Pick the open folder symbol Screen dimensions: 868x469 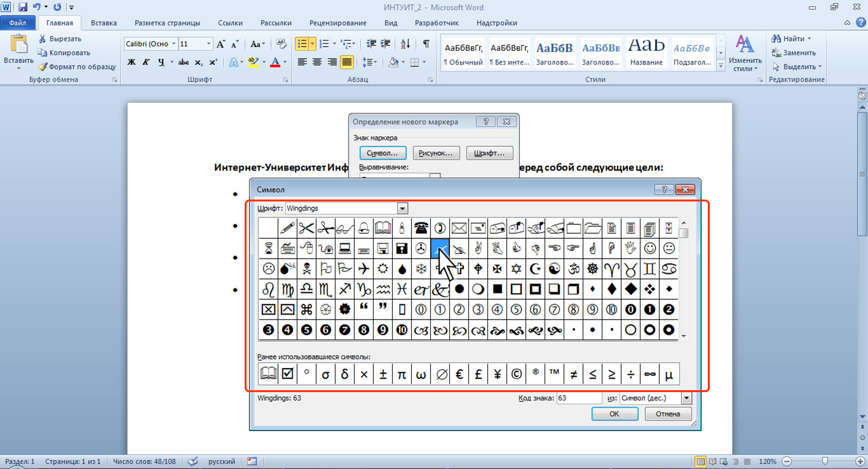pos(593,228)
